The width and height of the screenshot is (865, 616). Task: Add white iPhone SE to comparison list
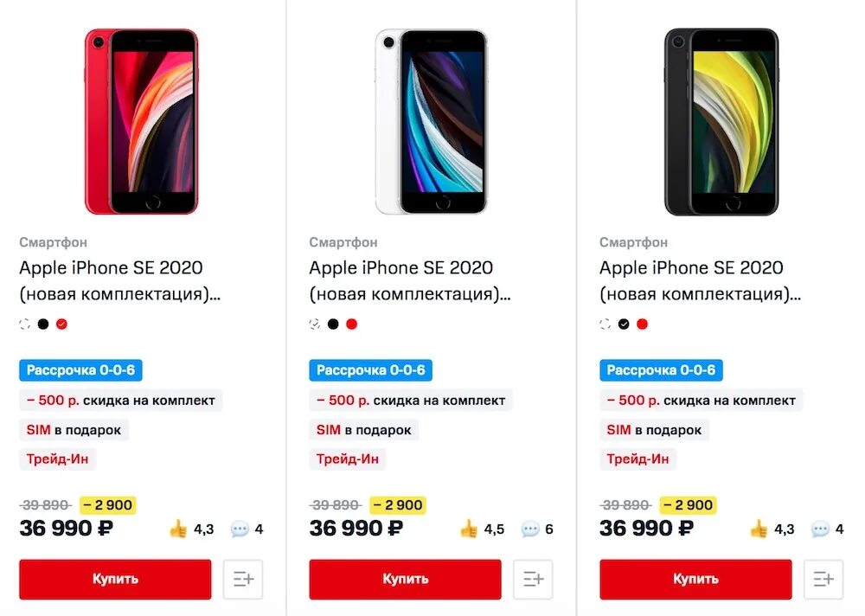(x=533, y=580)
